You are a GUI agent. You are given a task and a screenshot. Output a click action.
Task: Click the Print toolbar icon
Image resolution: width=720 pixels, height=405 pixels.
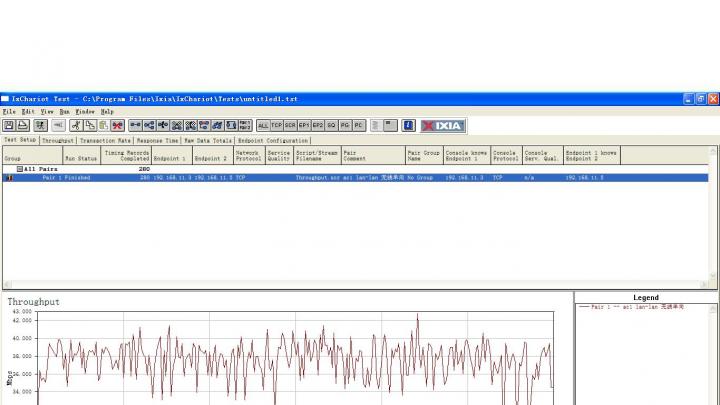click(x=22, y=125)
